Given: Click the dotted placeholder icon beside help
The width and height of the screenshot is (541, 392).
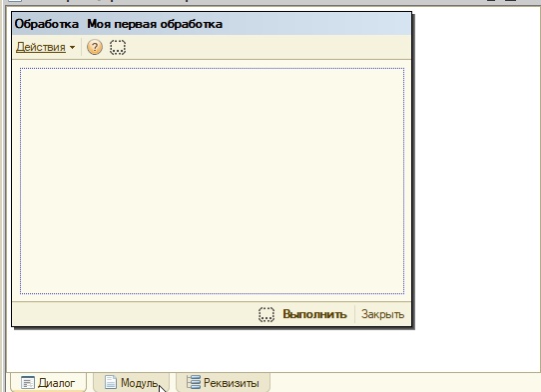Looking at the screenshot, I should [x=118, y=47].
